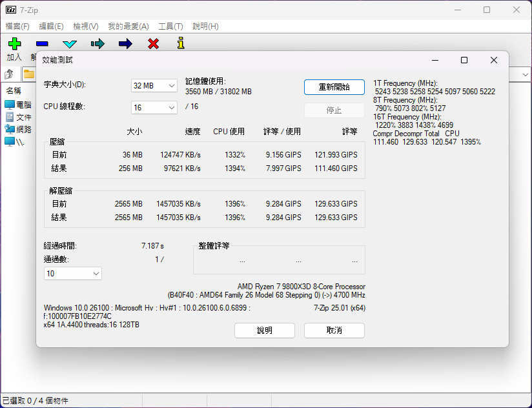
Task: Click the 說明 help button in dialog
Action: [264, 331]
